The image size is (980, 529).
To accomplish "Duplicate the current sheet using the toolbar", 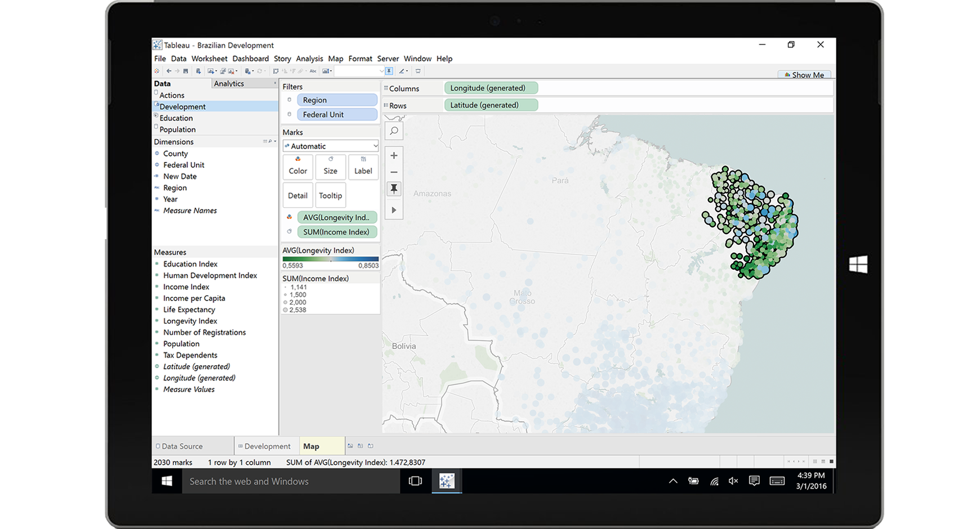I will (x=222, y=71).
